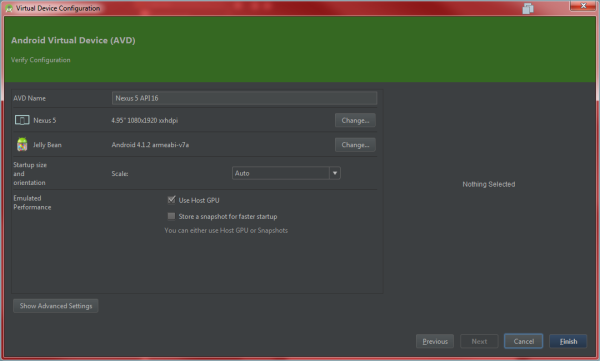Show Advanced Settings
This screenshot has height=361, width=600.
coord(56,306)
